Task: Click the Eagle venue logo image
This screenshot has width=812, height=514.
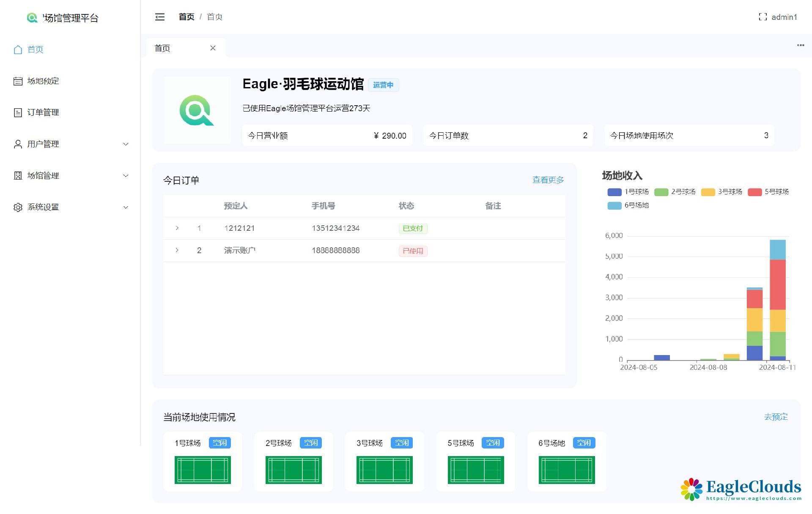Action: 197,110
